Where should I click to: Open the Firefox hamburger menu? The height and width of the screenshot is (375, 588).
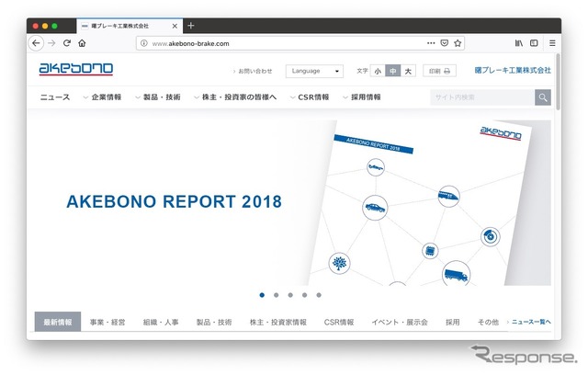(x=552, y=43)
